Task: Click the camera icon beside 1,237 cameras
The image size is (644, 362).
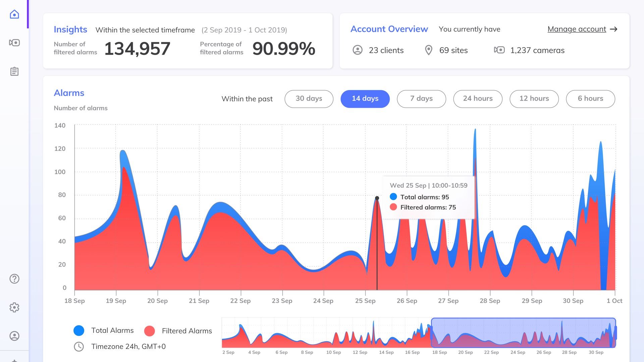Action: [x=499, y=50]
